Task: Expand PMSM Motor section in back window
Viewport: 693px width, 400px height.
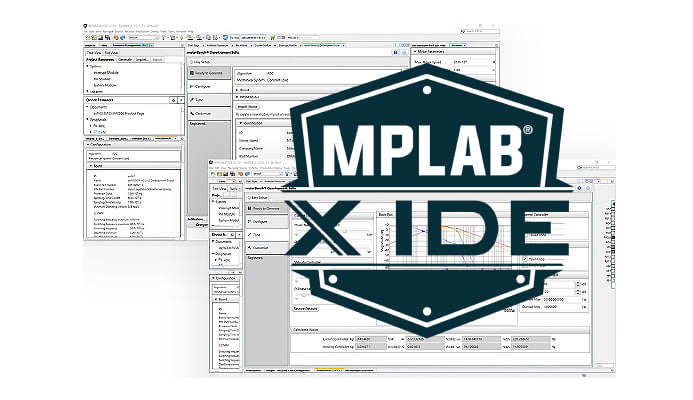Action: coord(238,97)
